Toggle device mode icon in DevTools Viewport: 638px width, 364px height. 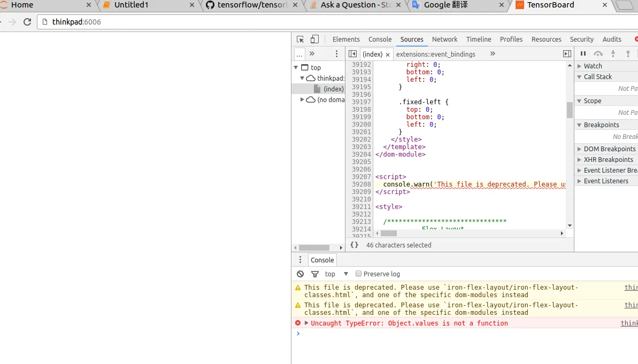point(314,39)
